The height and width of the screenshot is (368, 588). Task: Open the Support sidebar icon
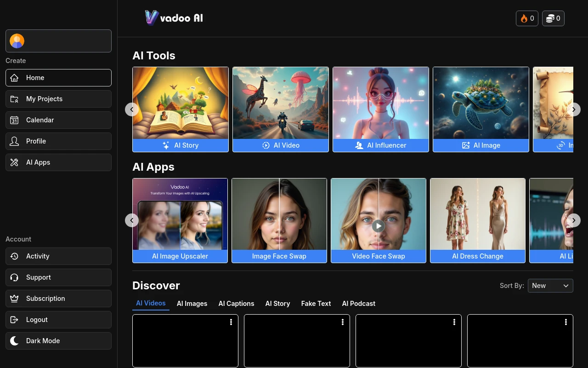(14, 277)
